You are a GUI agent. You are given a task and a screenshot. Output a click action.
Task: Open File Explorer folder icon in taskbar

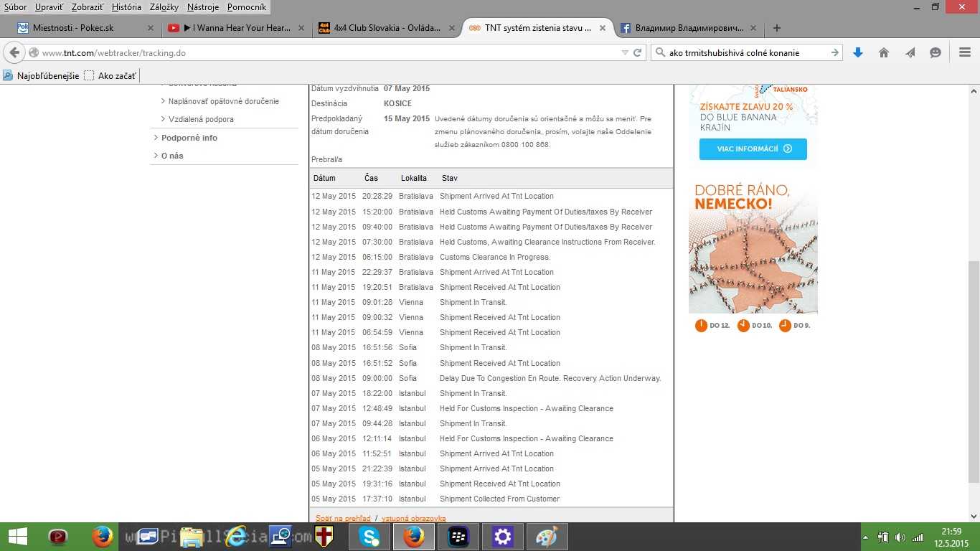[191, 537]
